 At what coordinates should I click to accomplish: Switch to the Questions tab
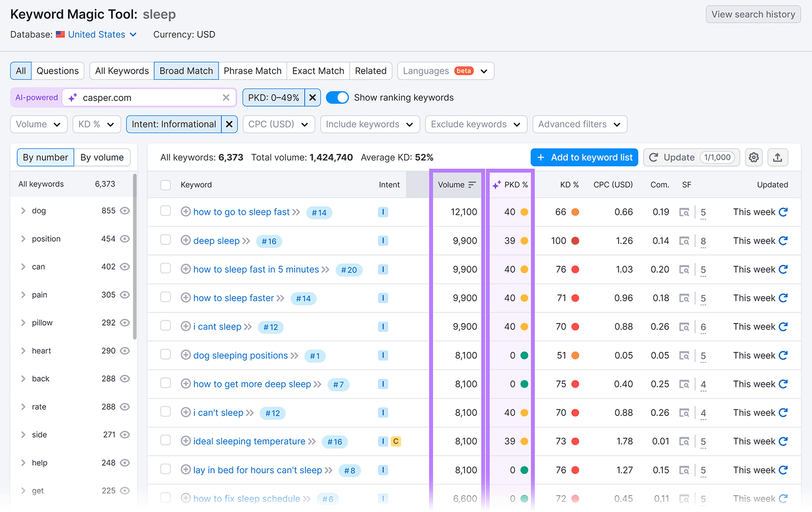[57, 71]
